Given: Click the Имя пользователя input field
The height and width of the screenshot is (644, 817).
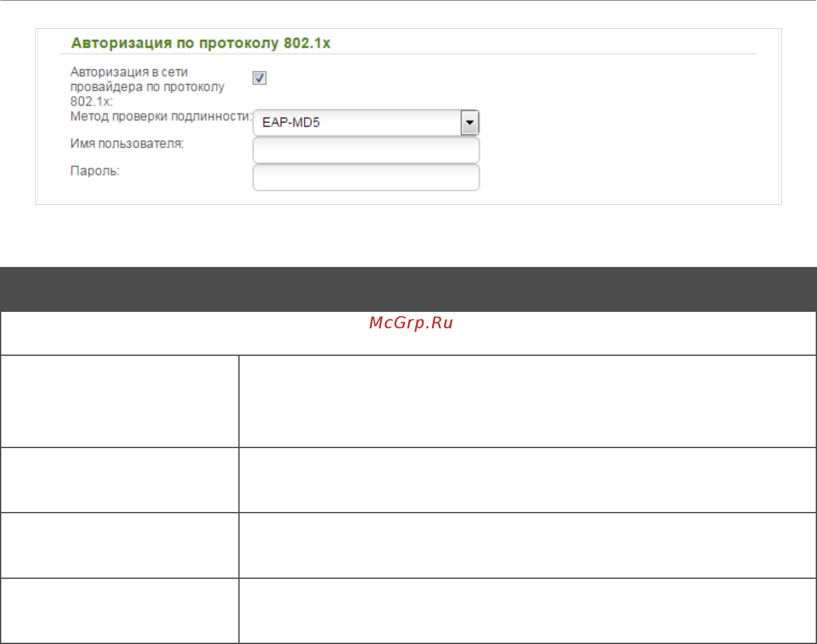Looking at the screenshot, I should point(366,150).
